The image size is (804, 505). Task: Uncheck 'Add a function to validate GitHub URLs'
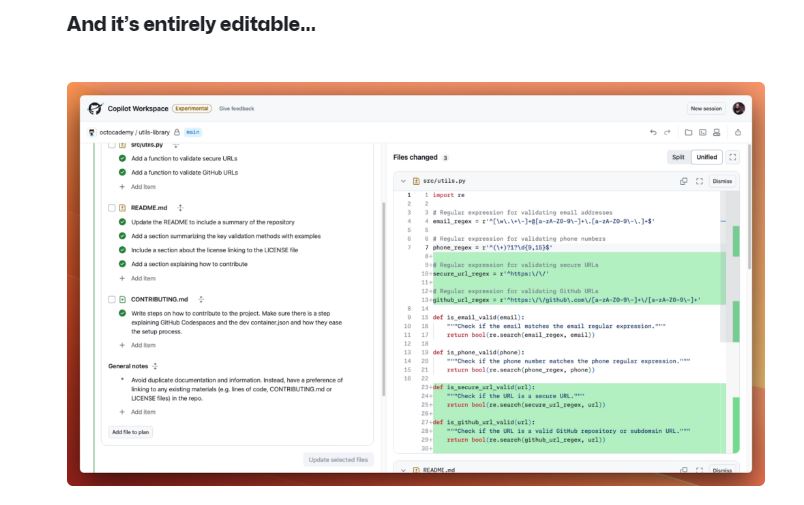[122, 172]
